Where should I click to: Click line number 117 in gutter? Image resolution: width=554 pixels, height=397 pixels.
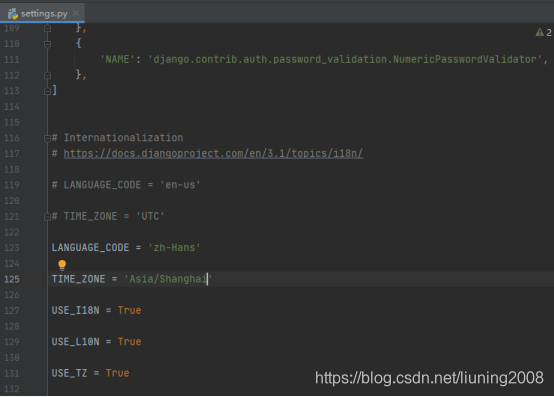12,154
